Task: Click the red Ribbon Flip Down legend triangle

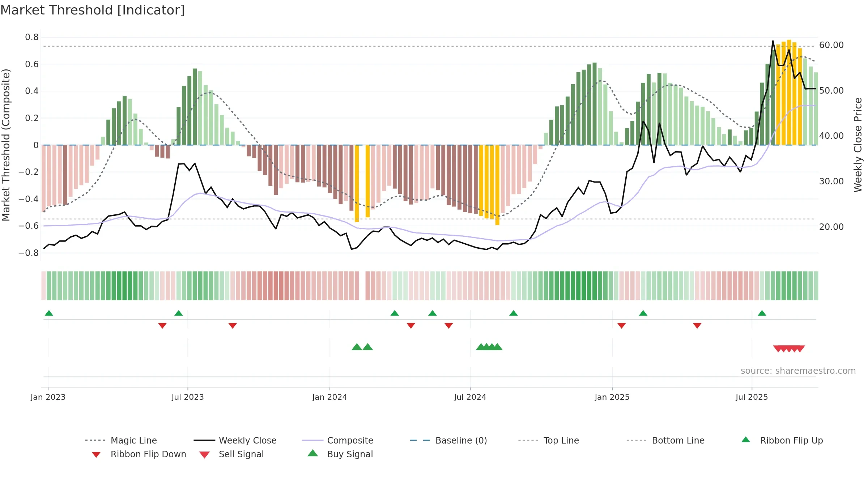Action: pos(96,455)
